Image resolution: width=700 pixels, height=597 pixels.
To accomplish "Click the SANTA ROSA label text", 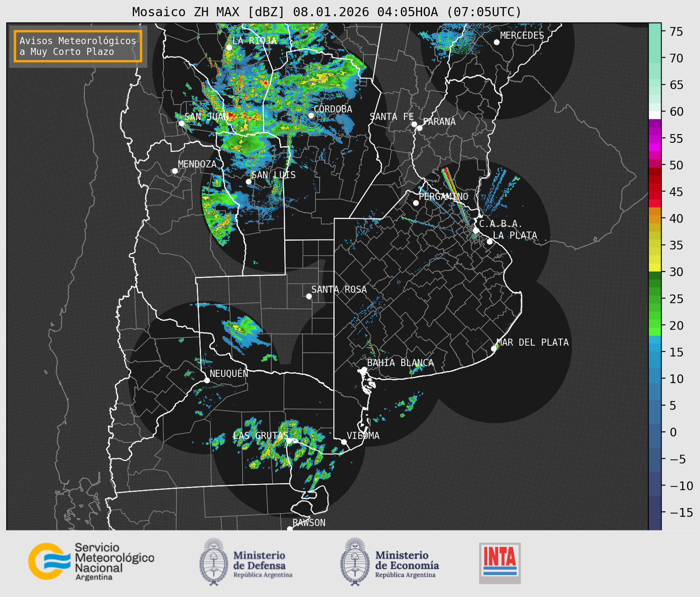I will pos(339,289).
